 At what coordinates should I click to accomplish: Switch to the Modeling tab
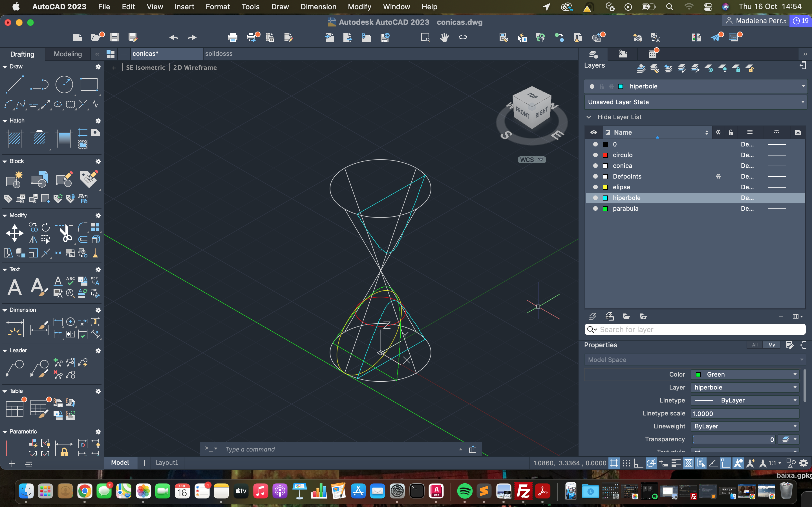pyautogui.click(x=68, y=54)
